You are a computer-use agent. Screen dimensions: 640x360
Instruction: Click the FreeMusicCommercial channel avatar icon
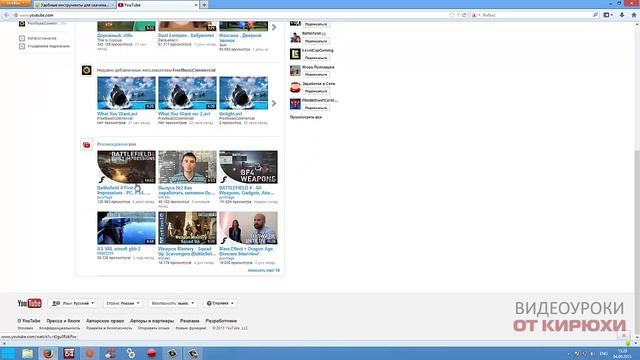[87, 70]
